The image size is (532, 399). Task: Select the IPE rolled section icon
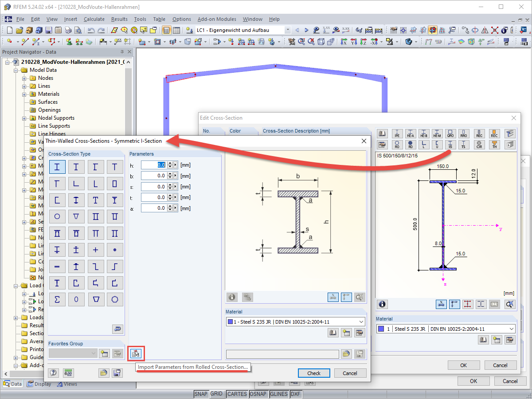pyautogui.click(x=397, y=133)
